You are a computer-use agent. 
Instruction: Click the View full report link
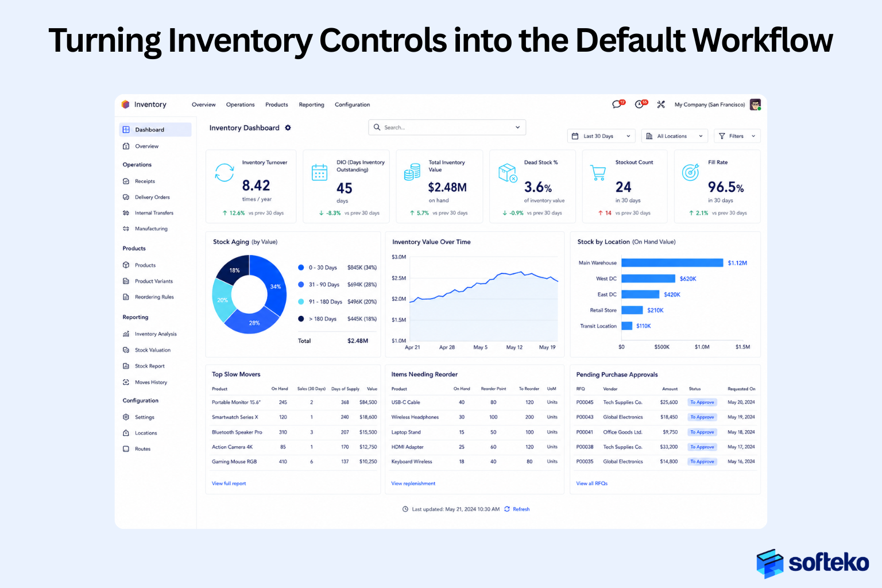[x=229, y=483]
